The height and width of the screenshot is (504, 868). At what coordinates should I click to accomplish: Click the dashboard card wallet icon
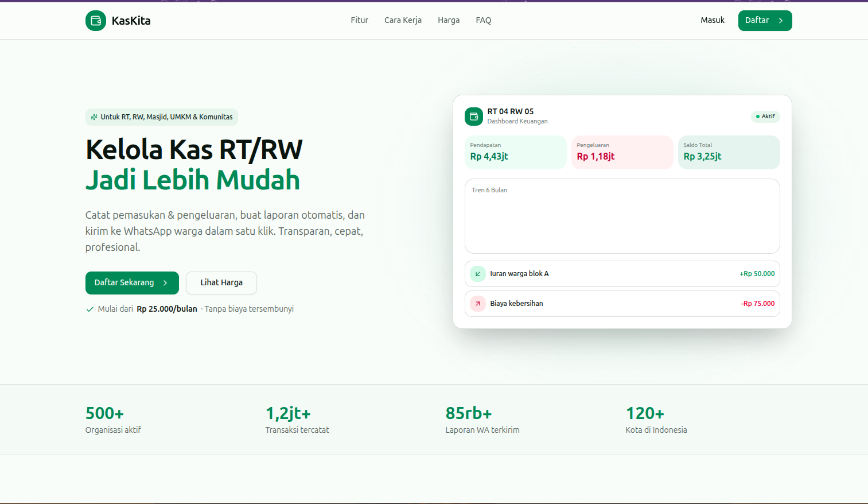[474, 117]
